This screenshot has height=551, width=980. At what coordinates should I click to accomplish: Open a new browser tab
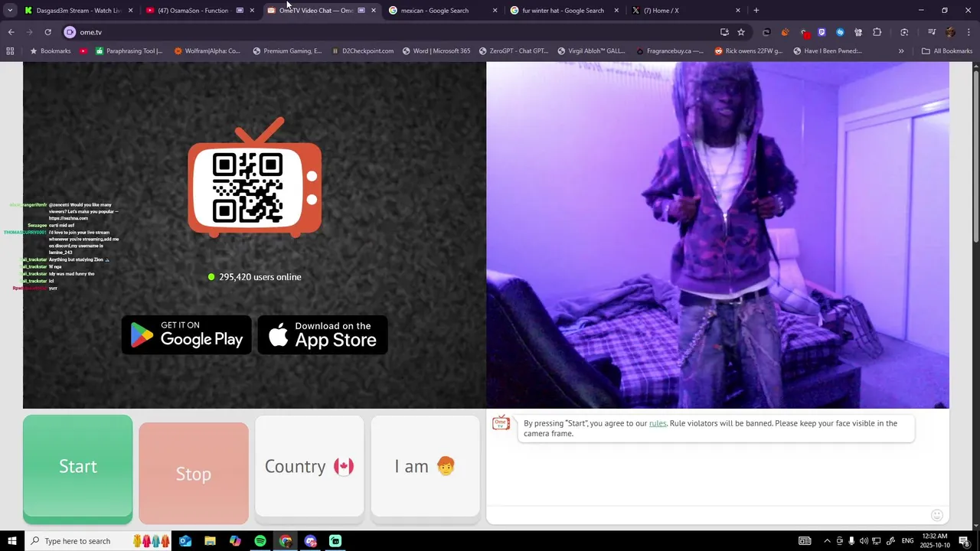tap(756, 11)
